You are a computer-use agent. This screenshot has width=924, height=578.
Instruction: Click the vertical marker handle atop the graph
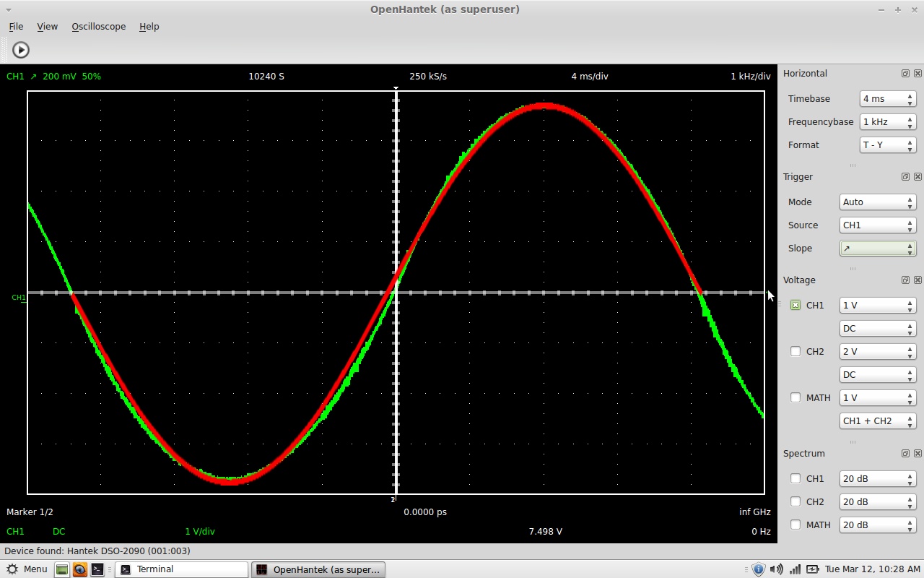pos(396,88)
